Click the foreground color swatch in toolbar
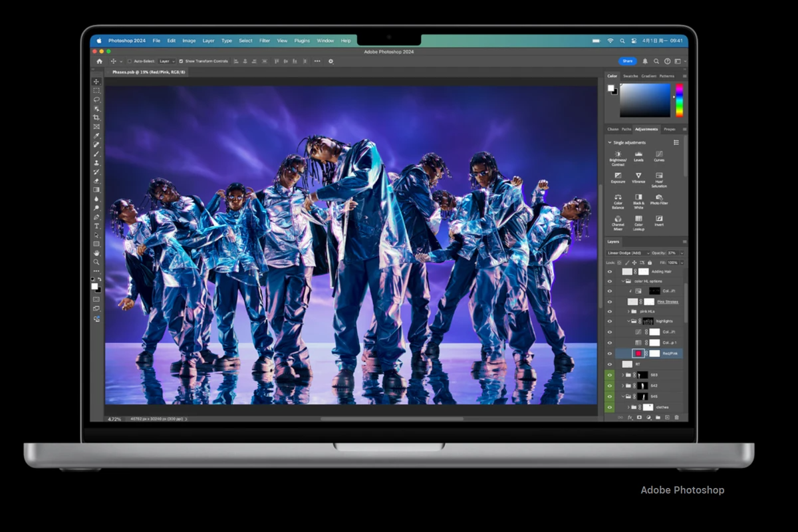 click(94, 286)
